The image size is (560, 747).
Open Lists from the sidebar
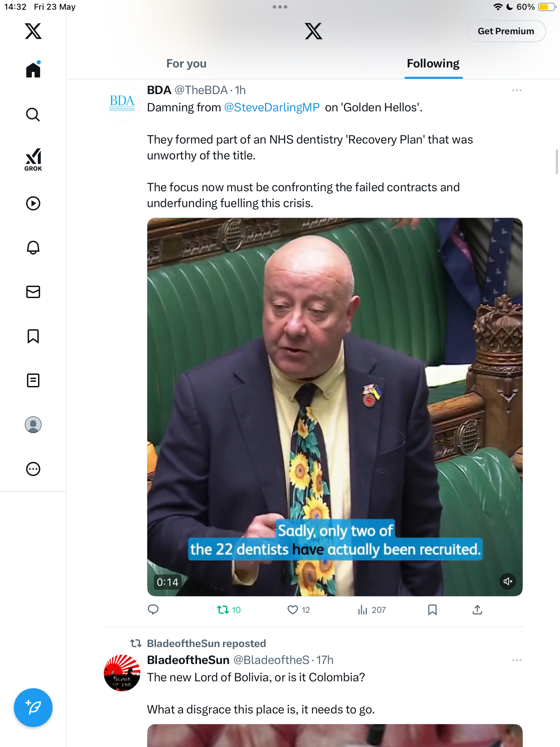33,380
